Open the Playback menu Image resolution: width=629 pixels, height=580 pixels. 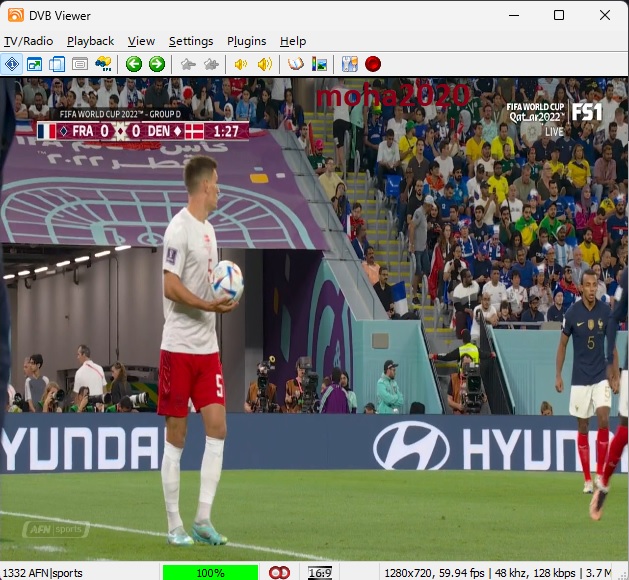coord(90,41)
